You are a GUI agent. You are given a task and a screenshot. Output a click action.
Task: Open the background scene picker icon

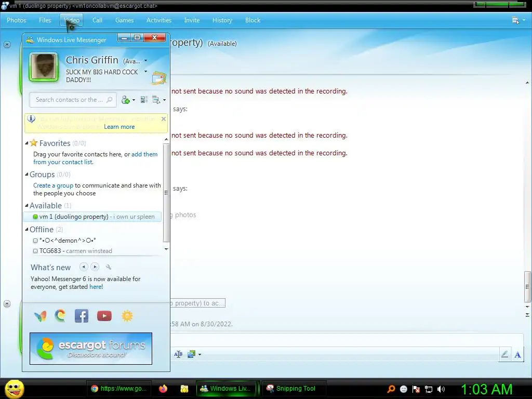[191, 354]
